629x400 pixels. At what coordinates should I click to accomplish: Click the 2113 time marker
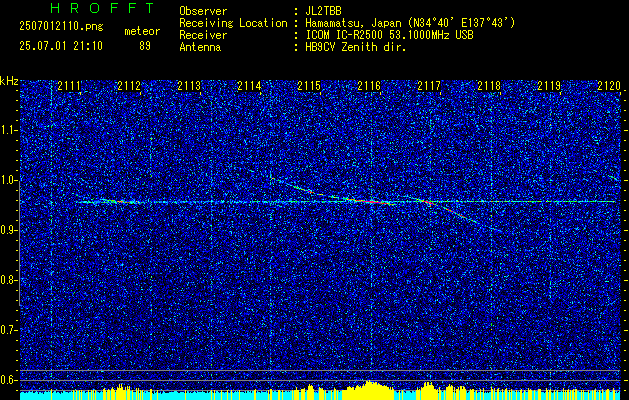[x=189, y=86]
